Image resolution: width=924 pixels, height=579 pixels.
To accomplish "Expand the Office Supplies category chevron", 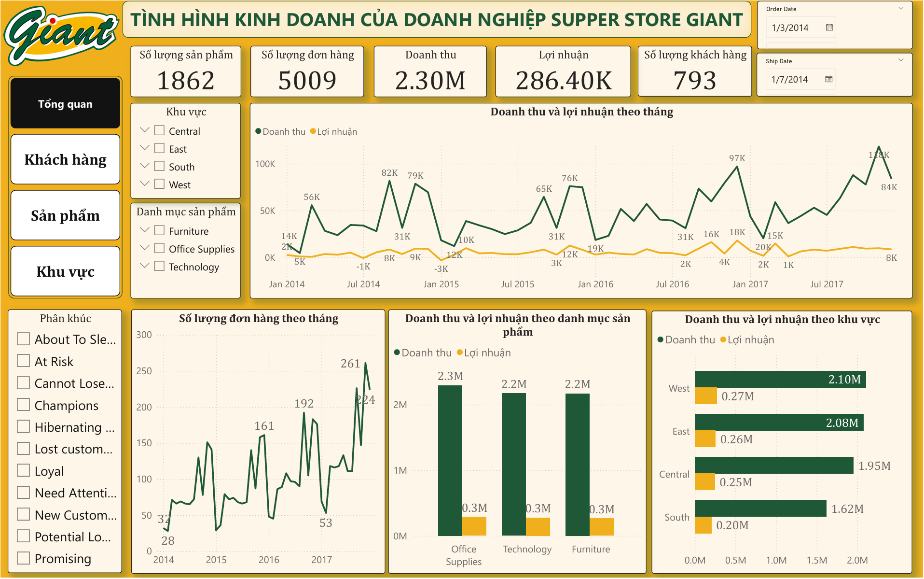I will tap(144, 248).
